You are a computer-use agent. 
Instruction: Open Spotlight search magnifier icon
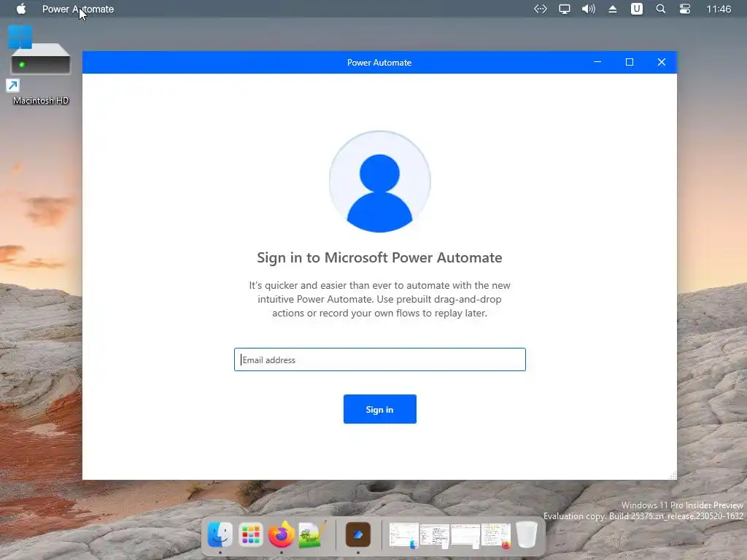[661, 9]
